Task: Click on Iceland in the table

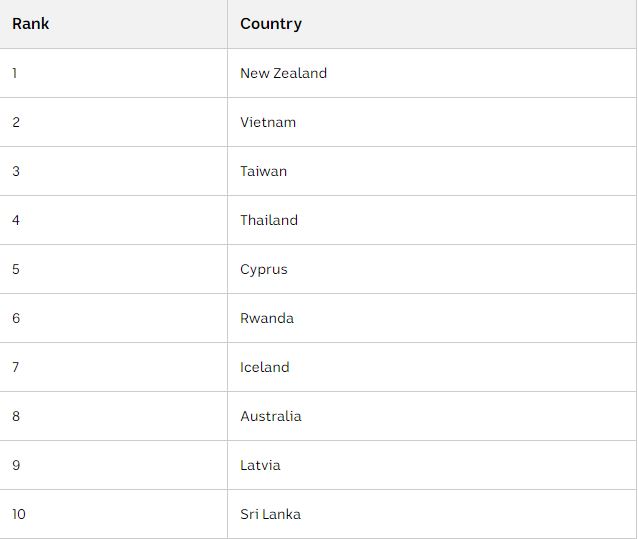Action: [x=432, y=367]
